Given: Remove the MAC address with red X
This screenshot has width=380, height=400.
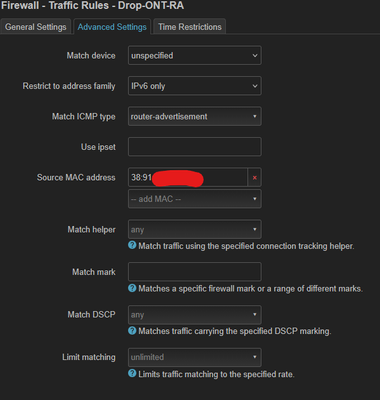Looking at the screenshot, I should pyautogui.click(x=255, y=178).
